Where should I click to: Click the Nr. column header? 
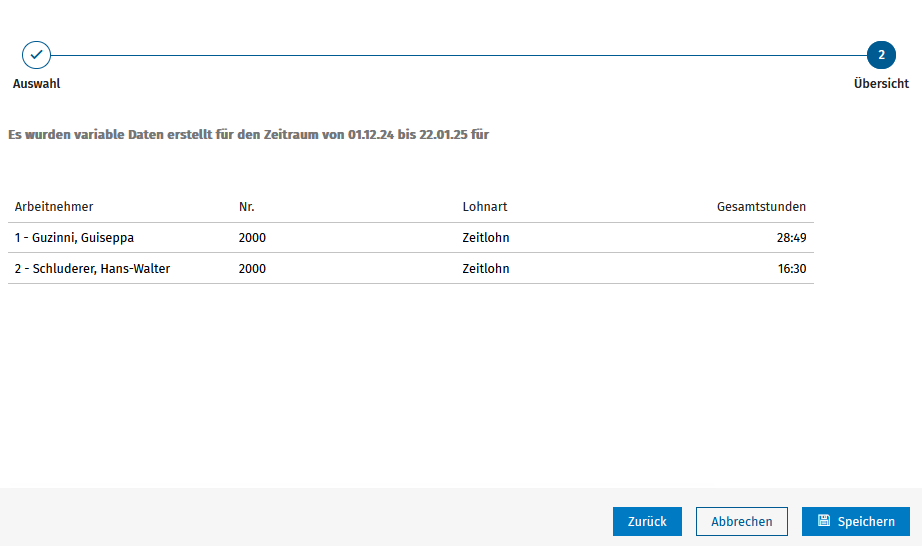click(x=247, y=207)
